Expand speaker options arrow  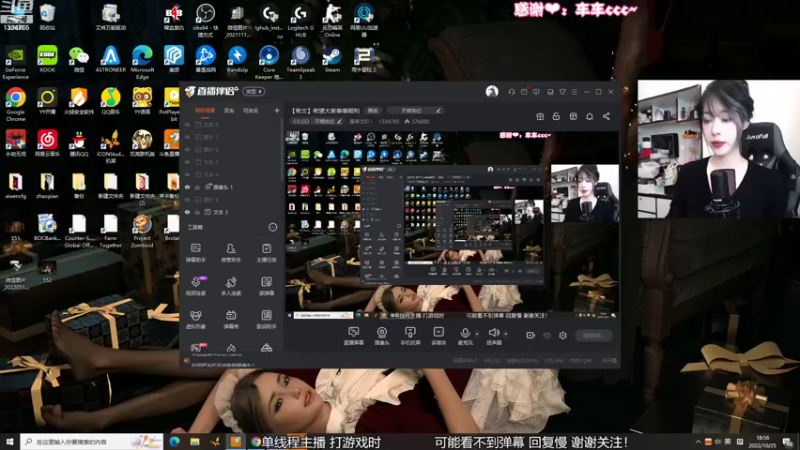tap(506, 334)
